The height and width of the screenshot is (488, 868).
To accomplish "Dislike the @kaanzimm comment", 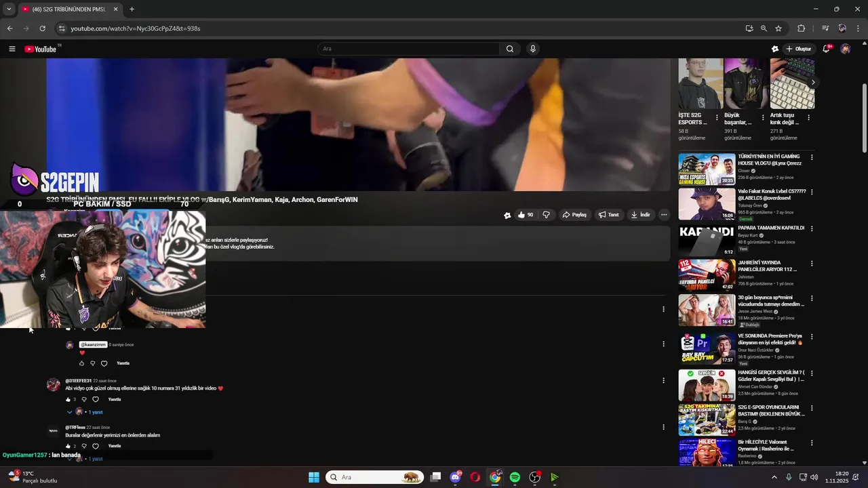I will (x=92, y=363).
